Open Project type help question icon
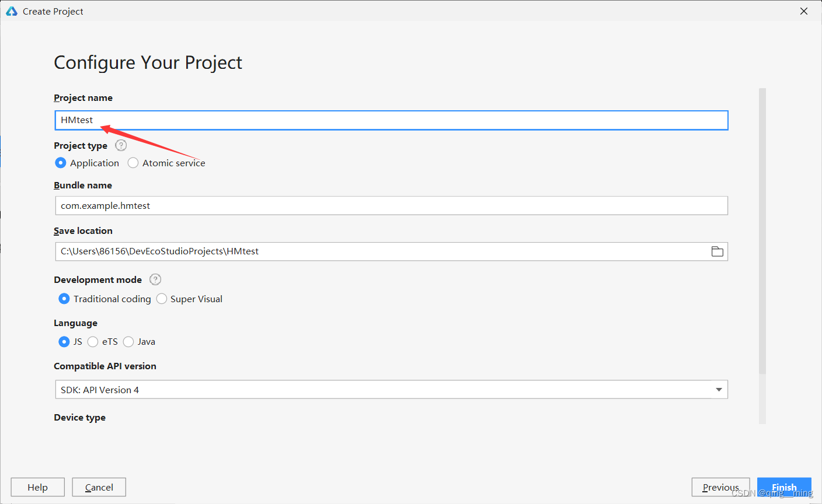 coord(121,145)
